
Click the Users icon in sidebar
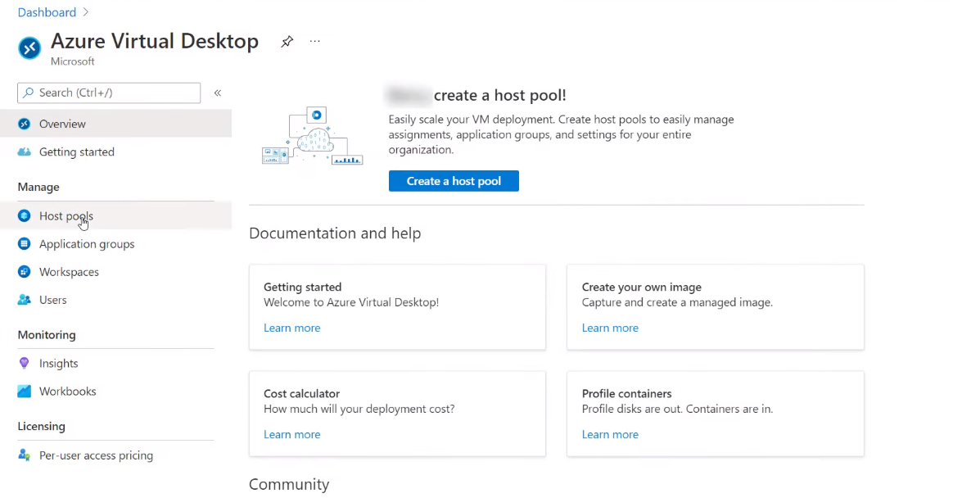point(25,300)
